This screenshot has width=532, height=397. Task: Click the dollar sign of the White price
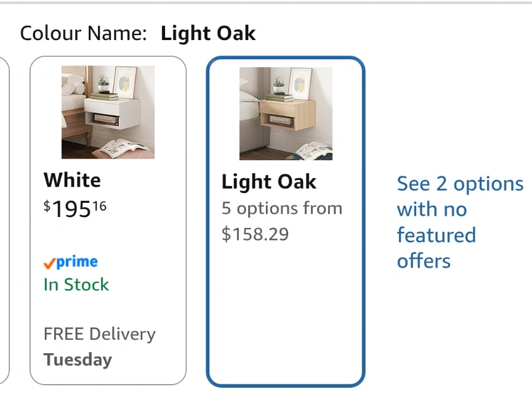click(47, 207)
